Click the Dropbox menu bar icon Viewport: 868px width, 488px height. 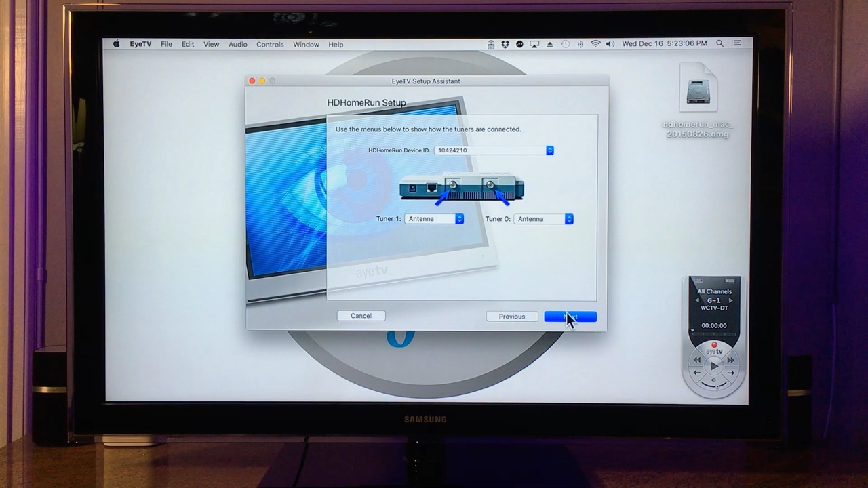click(505, 44)
